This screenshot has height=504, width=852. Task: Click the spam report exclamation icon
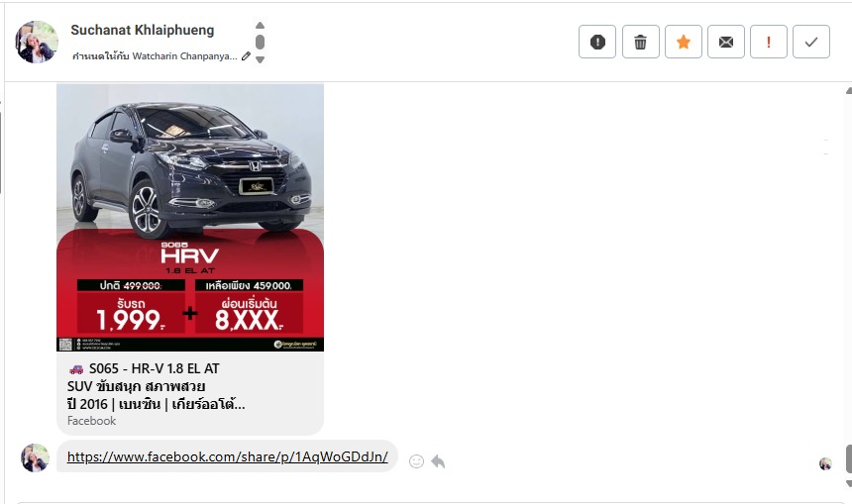pyautogui.click(x=597, y=42)
